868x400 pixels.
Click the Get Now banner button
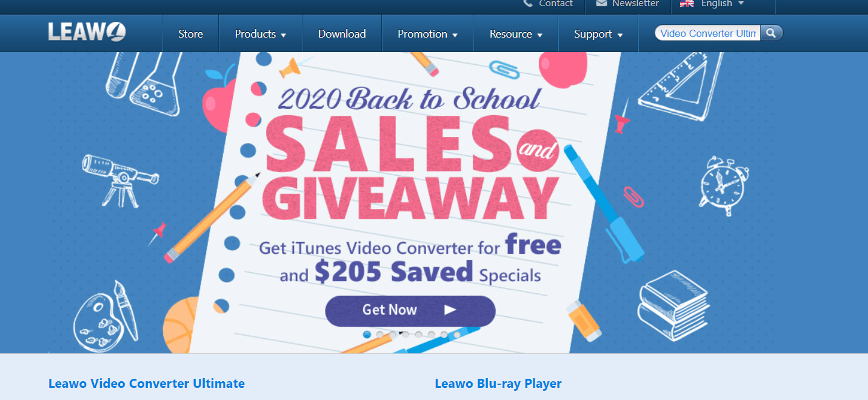coord(410,310)
